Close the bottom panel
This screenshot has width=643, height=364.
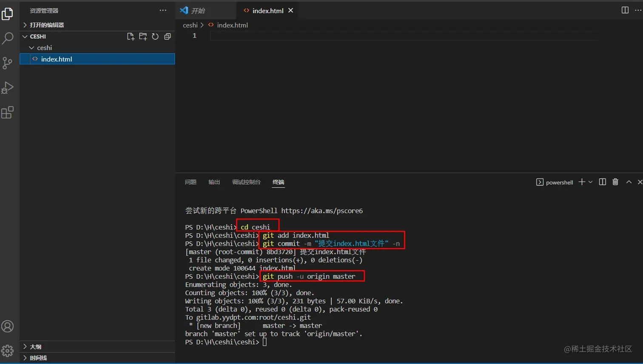pyautogui.click(x=640, y=182)
